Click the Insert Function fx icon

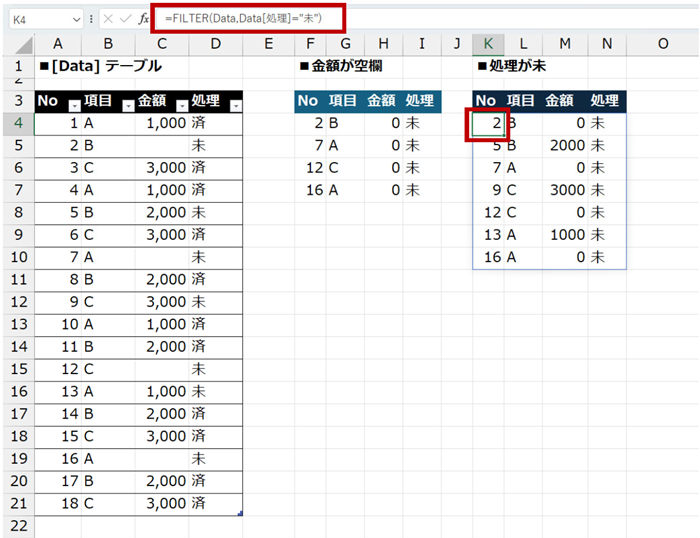coord(143,19)
